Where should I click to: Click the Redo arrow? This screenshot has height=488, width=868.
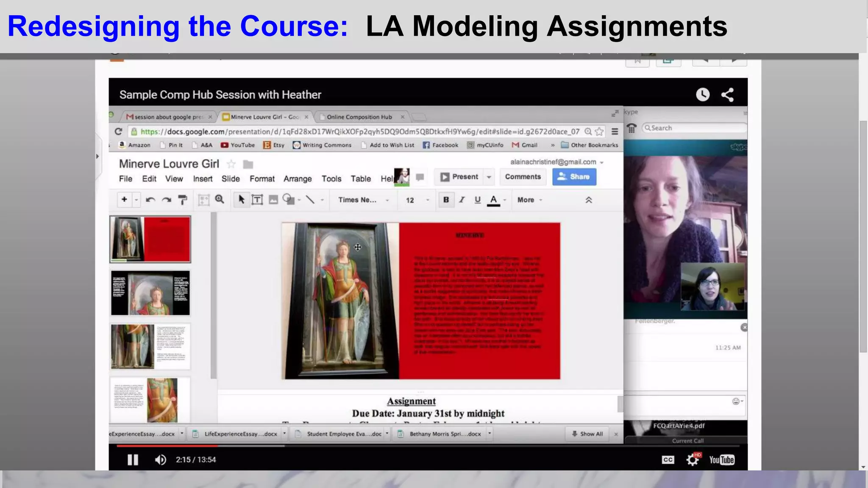(x=167, y=200)
